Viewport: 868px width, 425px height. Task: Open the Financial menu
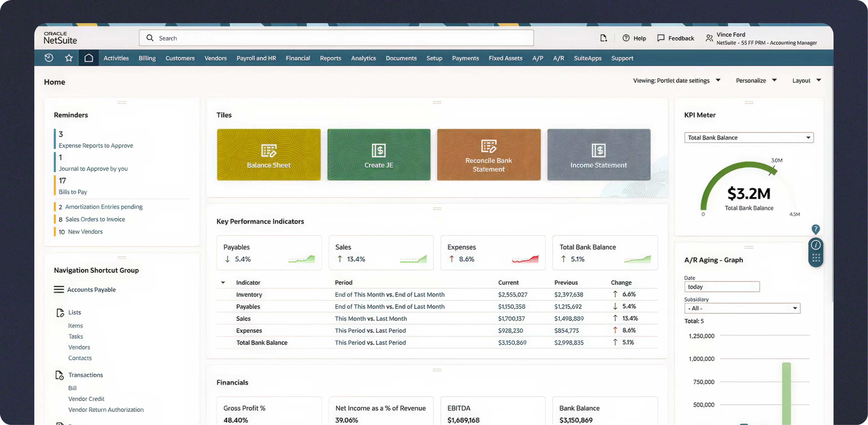(x=298, y=58)
